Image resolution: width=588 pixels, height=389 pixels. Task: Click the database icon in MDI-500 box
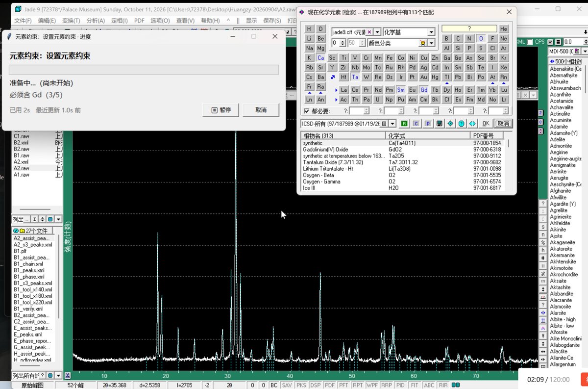pyautogui.click(x=577, y=52)
